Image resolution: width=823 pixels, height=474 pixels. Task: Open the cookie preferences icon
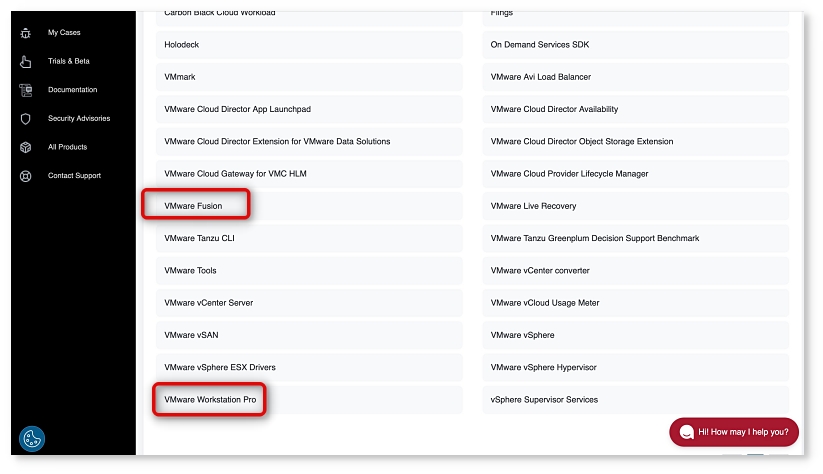pyautogui.click(x=32, y=439)
